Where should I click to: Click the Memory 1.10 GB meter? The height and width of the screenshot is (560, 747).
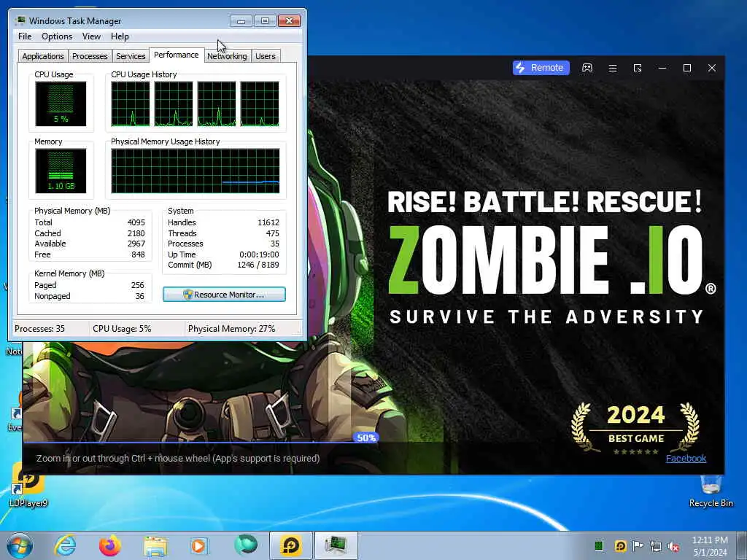tap(61, 171)
